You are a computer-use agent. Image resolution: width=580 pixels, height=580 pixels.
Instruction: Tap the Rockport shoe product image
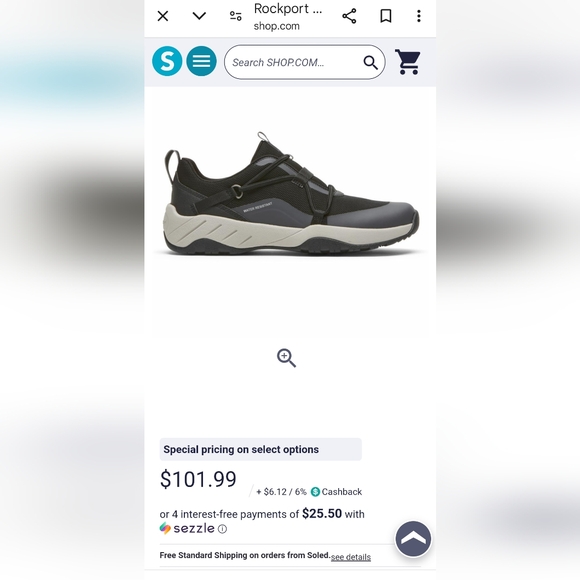tap(291, 193)
